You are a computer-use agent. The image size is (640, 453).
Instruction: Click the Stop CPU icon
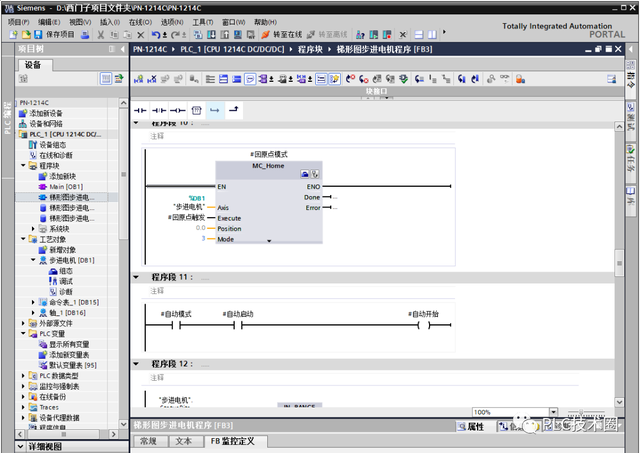tap(387, 35)
